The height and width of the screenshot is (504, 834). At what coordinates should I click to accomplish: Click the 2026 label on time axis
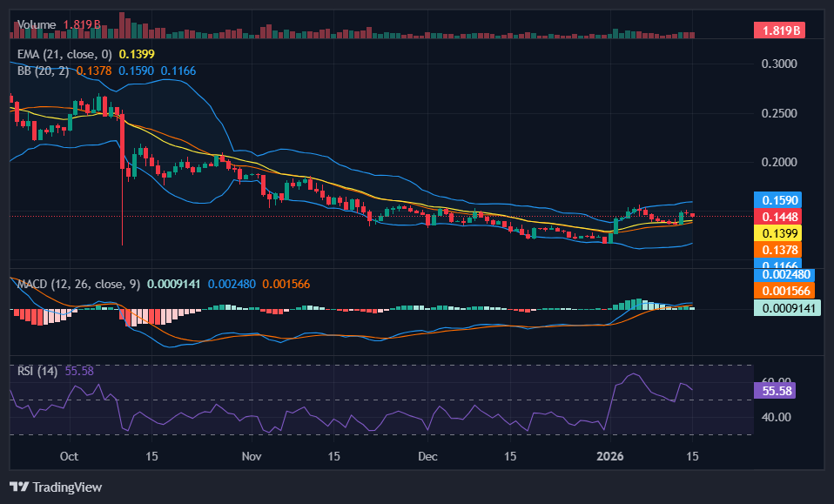pos(609,456)
